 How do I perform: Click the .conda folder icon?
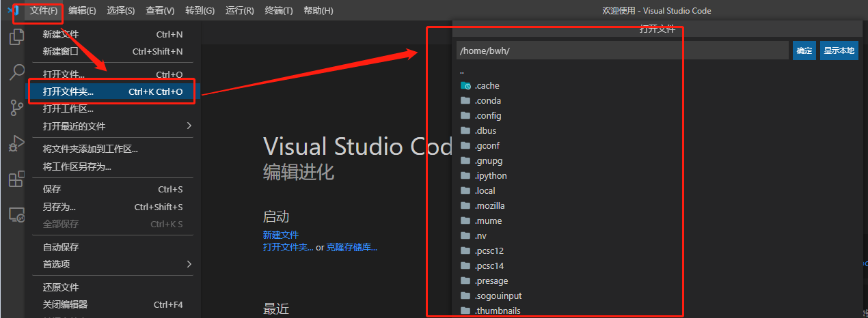[466, 101]
